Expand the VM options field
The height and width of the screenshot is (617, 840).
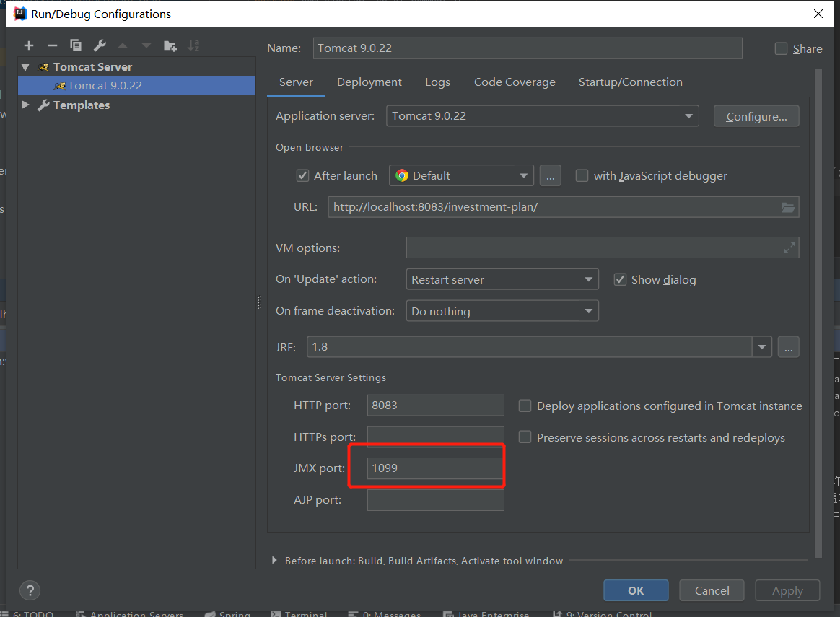[789, 248]
